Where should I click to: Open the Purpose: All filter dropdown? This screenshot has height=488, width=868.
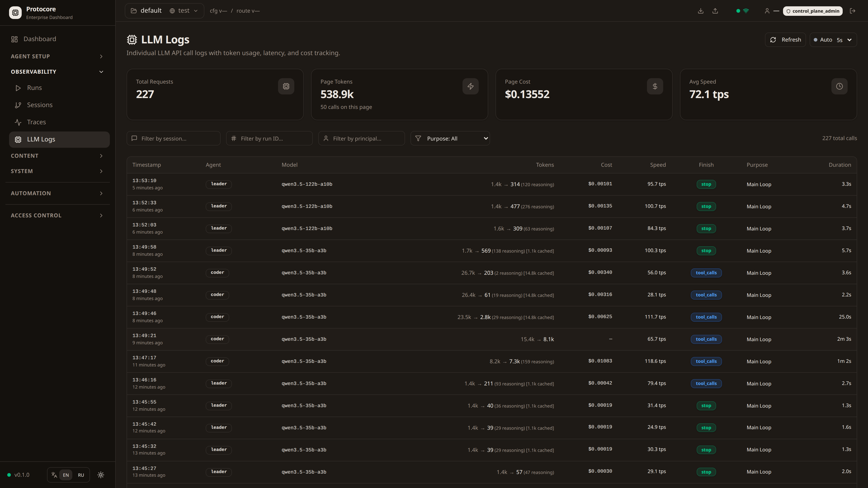coord(450,138)
